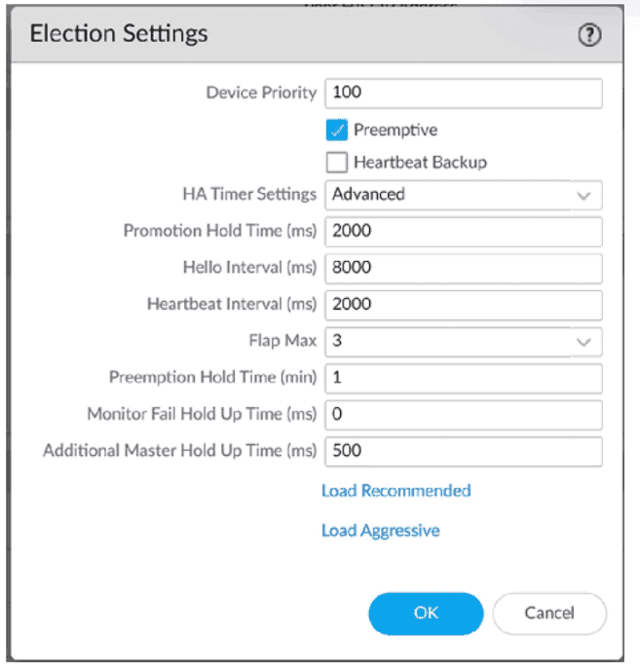Click the Preemption Hold Time field
The width and height of the screenshot is (640, 672).
pos(463,378)
